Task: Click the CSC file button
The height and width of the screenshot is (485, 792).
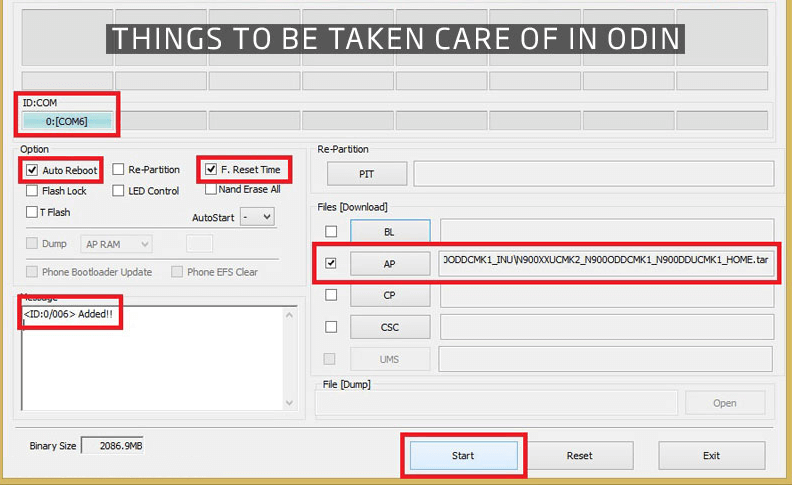Action: point(390,327)
